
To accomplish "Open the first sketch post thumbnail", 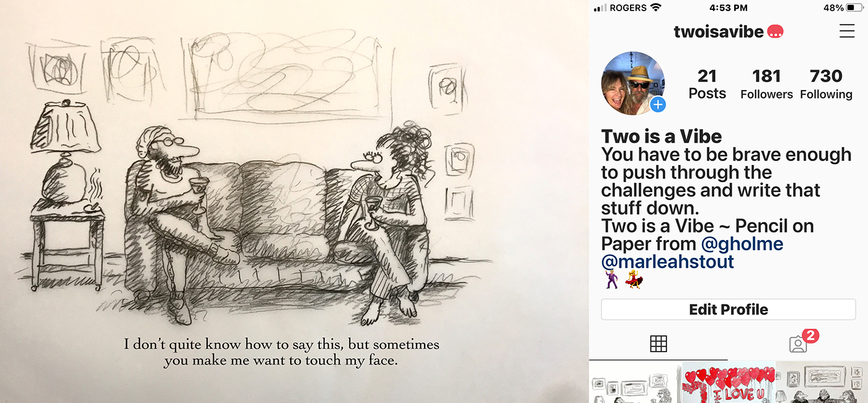I will [x=635, y=383].
